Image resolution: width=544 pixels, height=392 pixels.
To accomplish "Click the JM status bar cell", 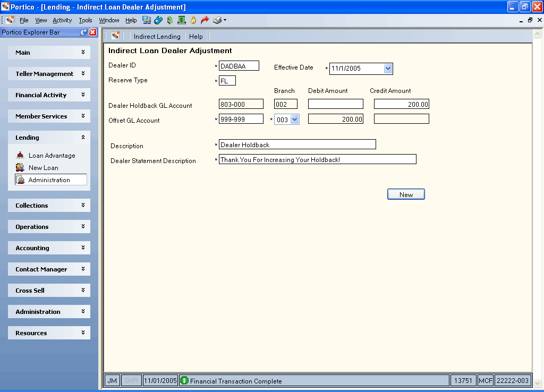I will click(x=112, y=380).
